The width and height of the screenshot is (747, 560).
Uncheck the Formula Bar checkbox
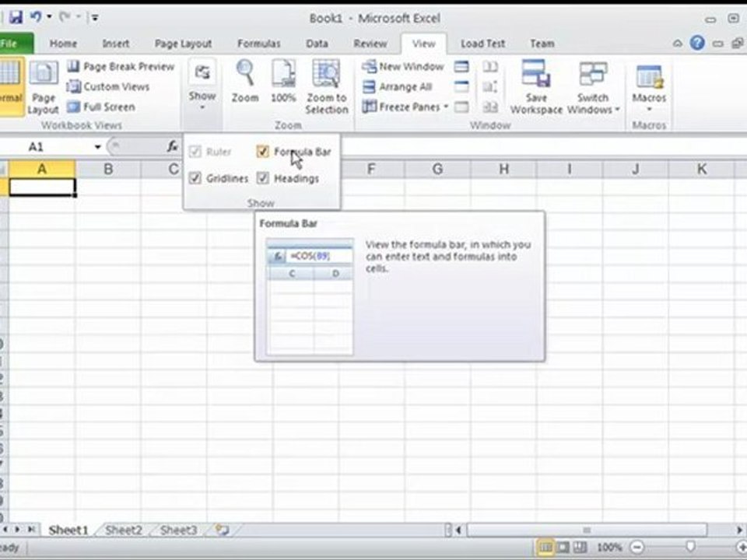(x=262, y=152)
